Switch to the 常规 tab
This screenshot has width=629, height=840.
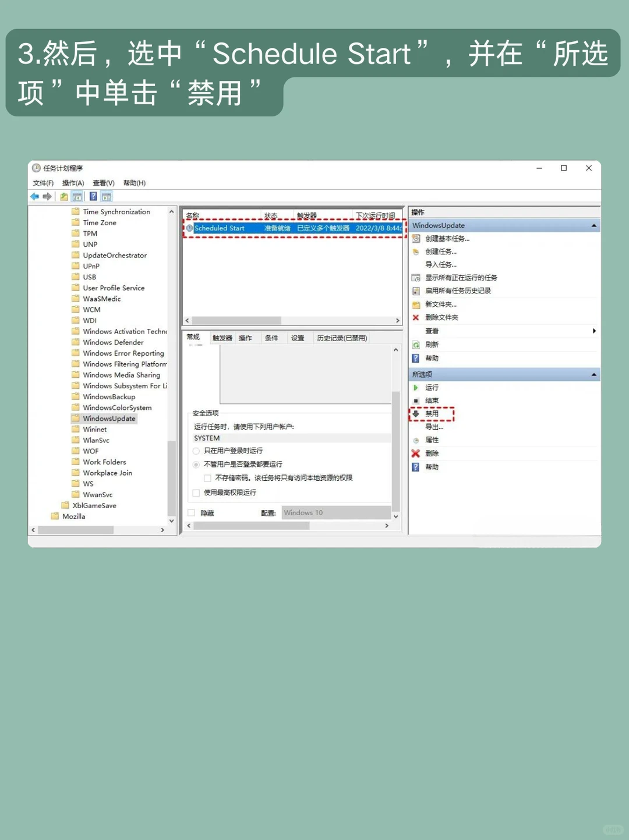coord(193,337)
